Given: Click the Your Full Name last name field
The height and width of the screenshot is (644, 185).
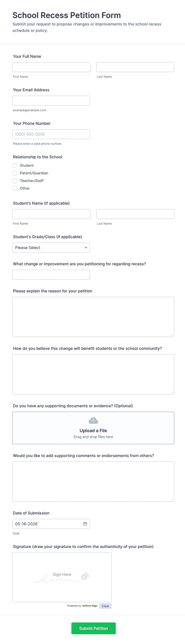Looking at the screenshot, I should [135, 67].
